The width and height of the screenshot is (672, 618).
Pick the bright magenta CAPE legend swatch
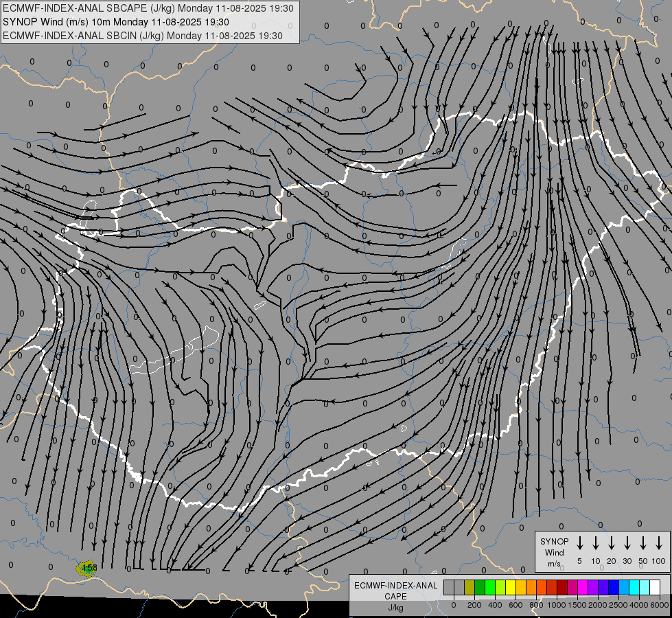point(583,587)
